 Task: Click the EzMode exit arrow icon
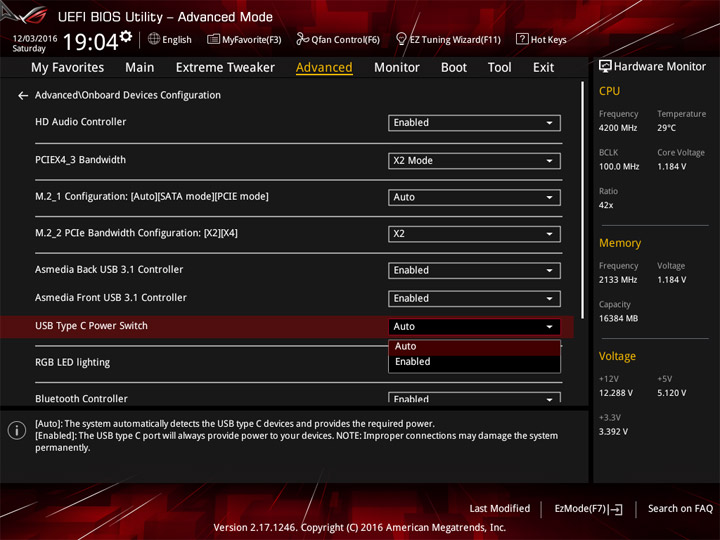click(617, 509)
